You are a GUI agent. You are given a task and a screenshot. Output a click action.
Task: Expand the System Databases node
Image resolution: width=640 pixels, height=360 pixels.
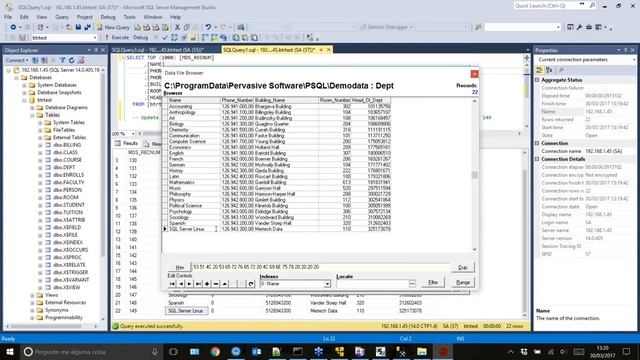pos(24,85)
